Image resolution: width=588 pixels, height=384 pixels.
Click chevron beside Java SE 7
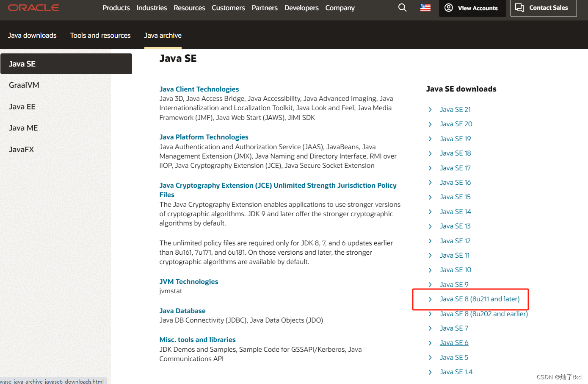(x=430, y=328)
